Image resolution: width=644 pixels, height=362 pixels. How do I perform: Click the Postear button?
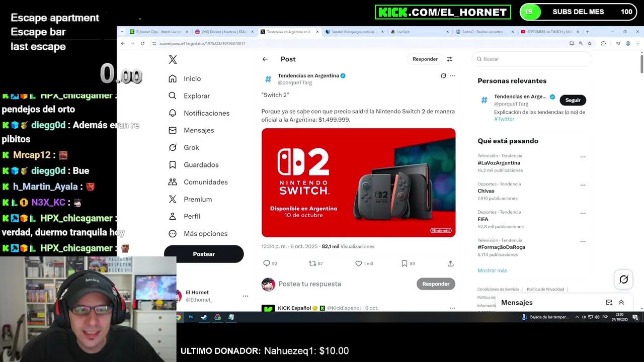(204, 254)
